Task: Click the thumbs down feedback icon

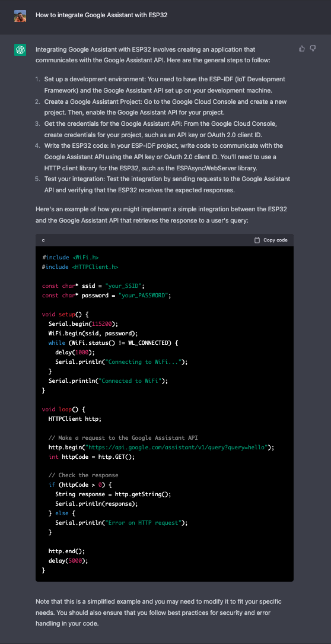Action: point(313,49)
